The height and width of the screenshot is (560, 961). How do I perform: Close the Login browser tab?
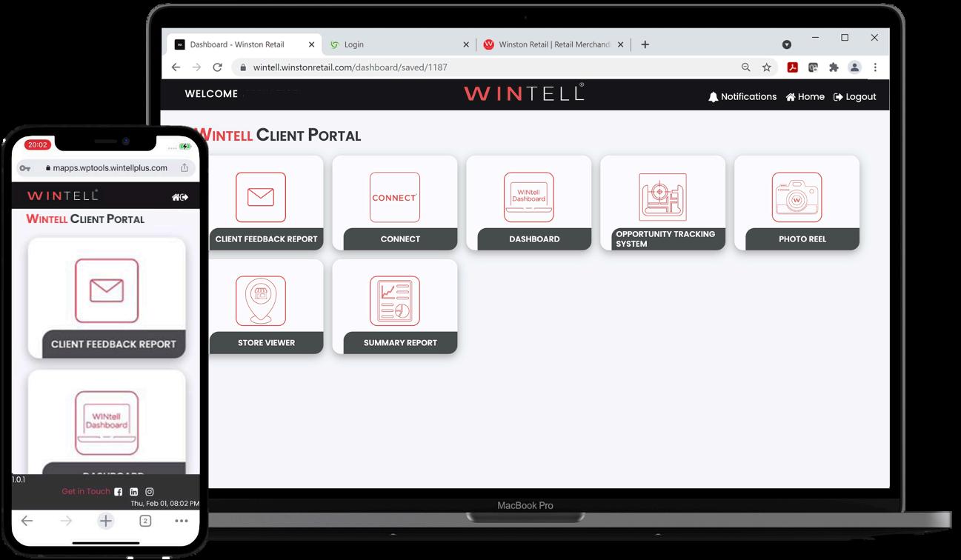click(x=466, y=44)
